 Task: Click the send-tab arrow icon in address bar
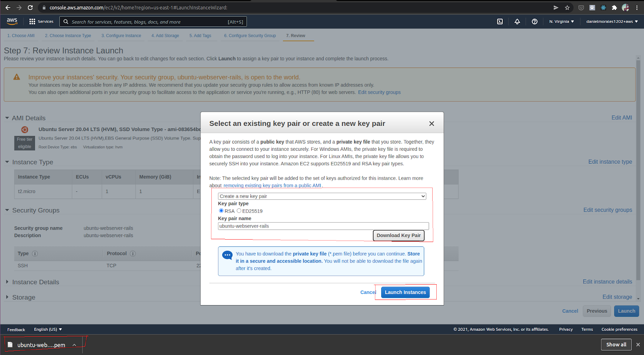click(556, 8)
